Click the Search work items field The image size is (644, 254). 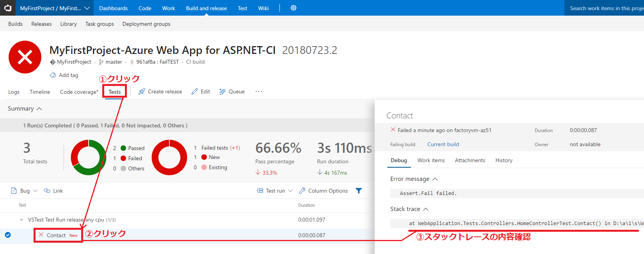pyautogui.click(x=604, y=8)
